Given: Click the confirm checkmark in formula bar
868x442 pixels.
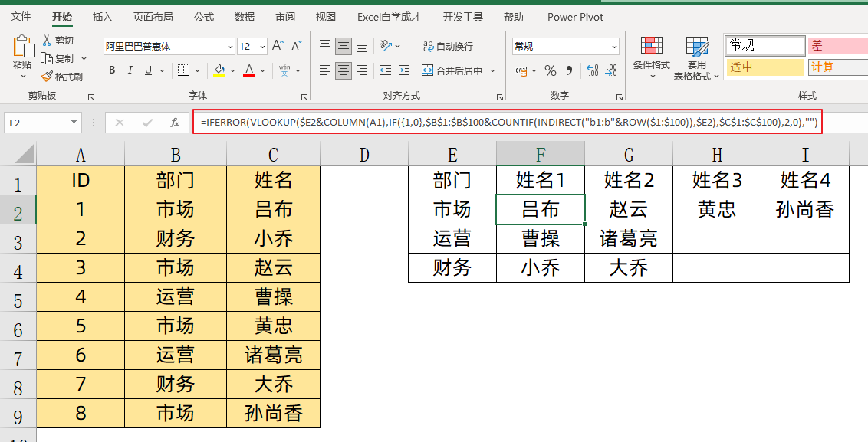Looking at the screenshot, I should pyautogui.click(x=147, y=123).
